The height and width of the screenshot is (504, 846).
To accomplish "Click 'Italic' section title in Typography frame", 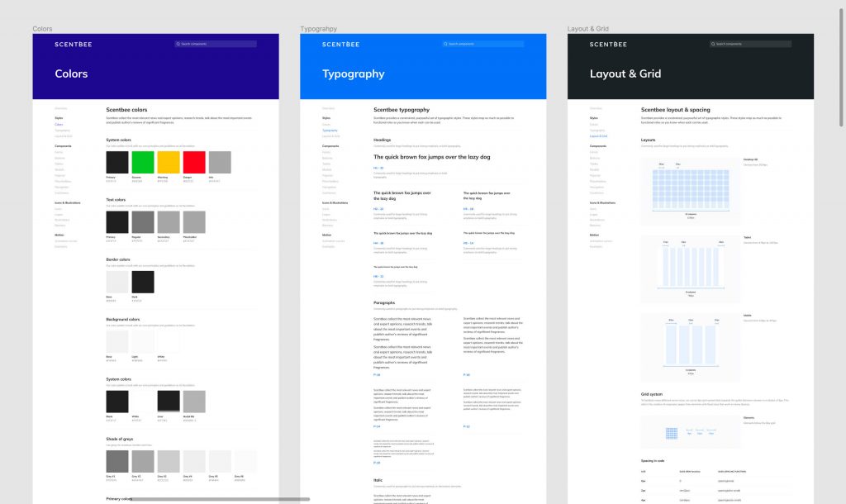I will tap(378, 480).
